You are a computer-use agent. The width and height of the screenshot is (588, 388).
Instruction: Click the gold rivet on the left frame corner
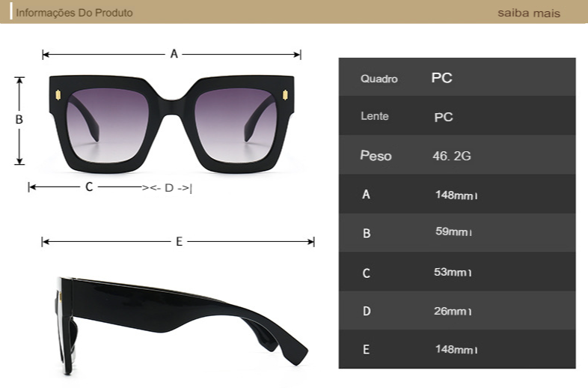click(57, 94)
